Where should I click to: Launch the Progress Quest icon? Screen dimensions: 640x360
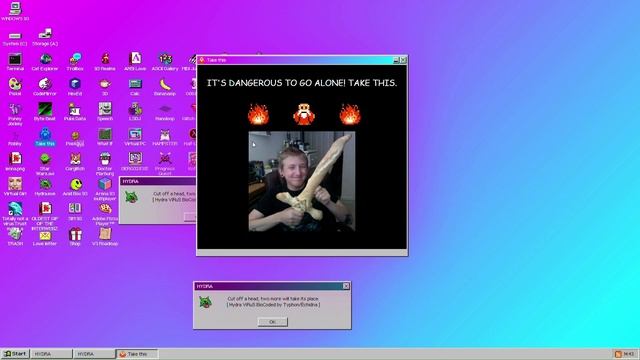(165, 164)
